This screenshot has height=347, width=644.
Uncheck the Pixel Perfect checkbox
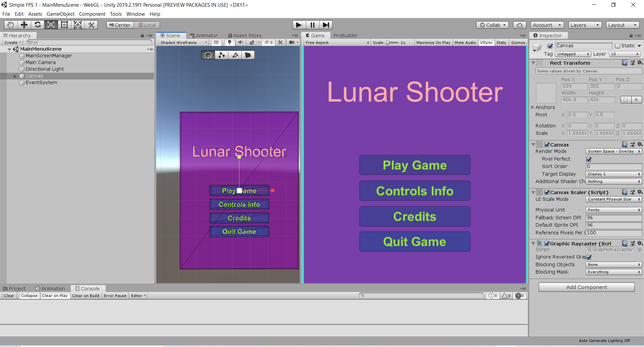click(x=589, y=159)
